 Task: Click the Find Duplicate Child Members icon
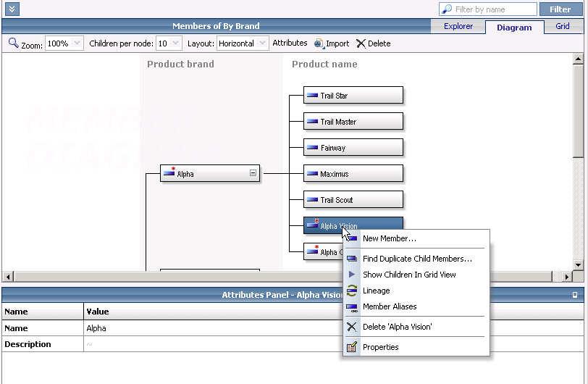coord(352,259)
